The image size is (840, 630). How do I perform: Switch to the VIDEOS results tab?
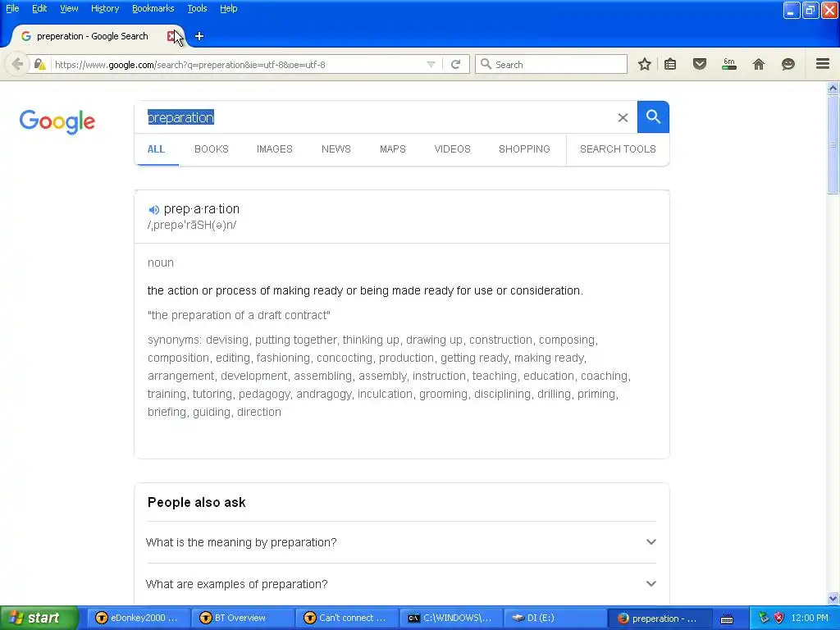coord(452,149)
